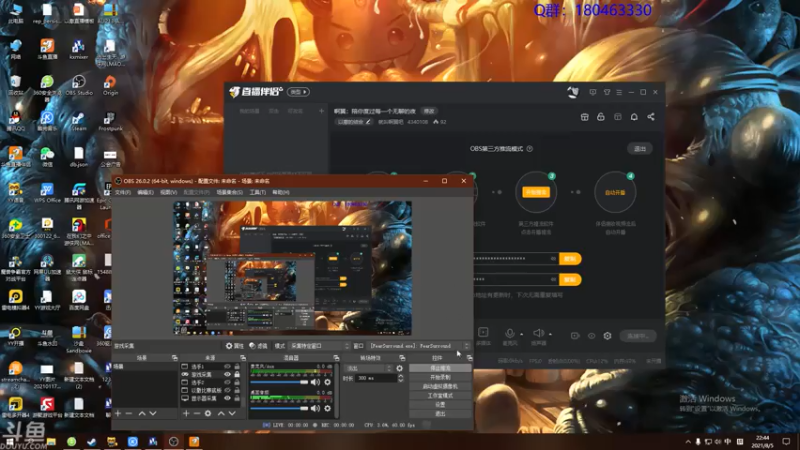Select the 显示器采集 source row
The width and height of the screenshot is (800, 450).
coord(211,398)
